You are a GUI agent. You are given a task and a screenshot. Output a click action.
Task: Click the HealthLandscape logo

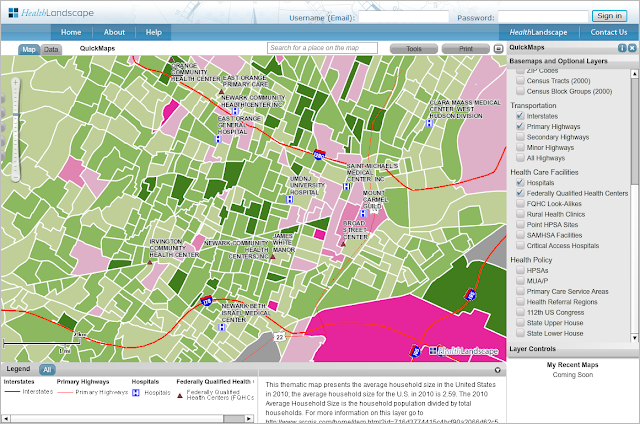tap(51, 13)
